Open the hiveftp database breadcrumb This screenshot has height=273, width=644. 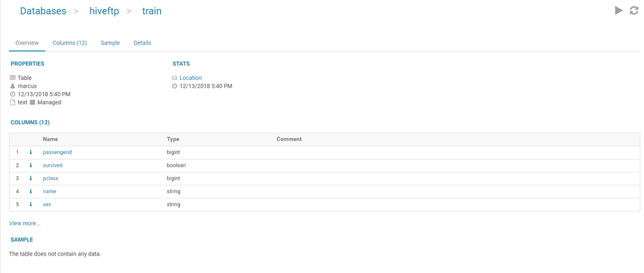(104, 11)
